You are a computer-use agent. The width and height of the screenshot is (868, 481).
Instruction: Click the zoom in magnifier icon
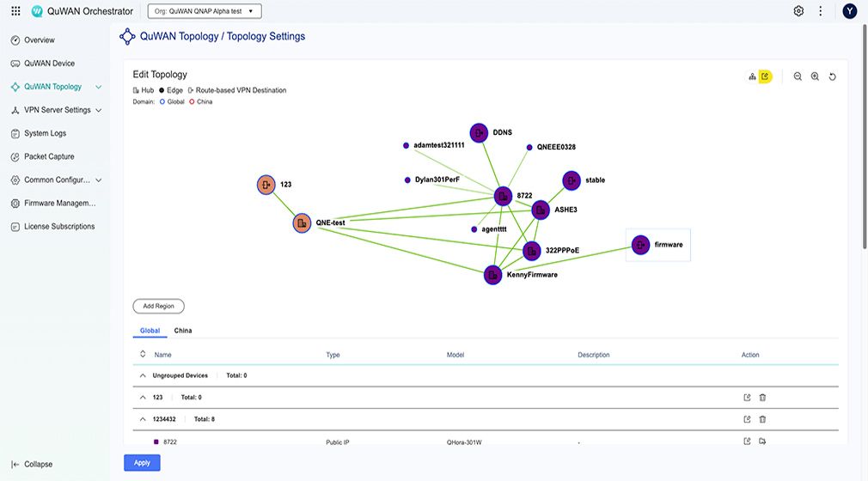tap(815, 76)
